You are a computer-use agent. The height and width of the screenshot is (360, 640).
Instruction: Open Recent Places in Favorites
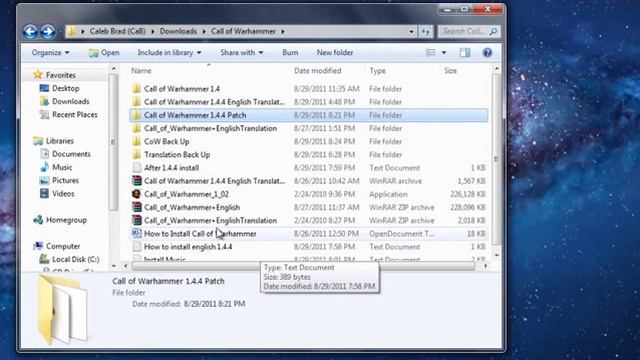[x=75, y=115]
